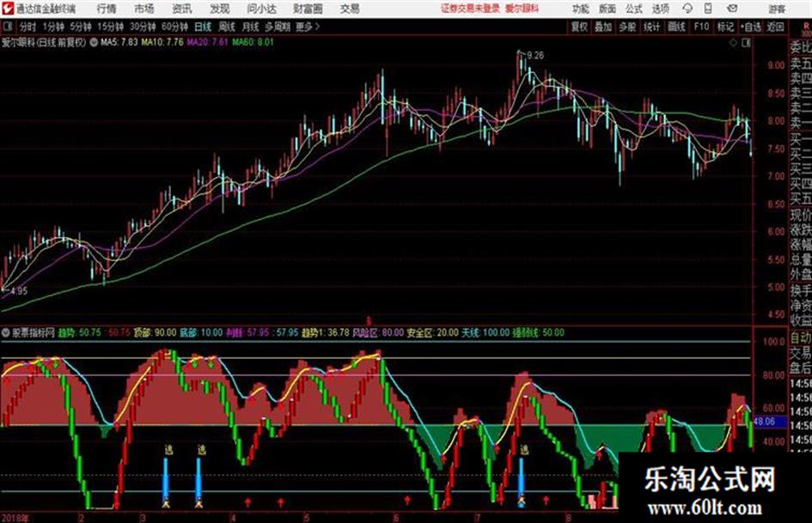Open the 发现 menu
This screenshot has width=812, height=523.
220,9
